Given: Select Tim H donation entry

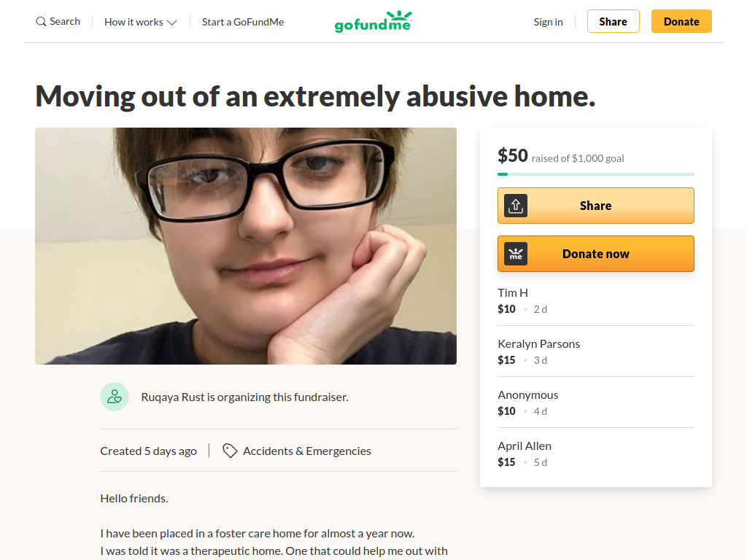Looking at the screenshot, I should pyautogui.click(x=595, y=301).
